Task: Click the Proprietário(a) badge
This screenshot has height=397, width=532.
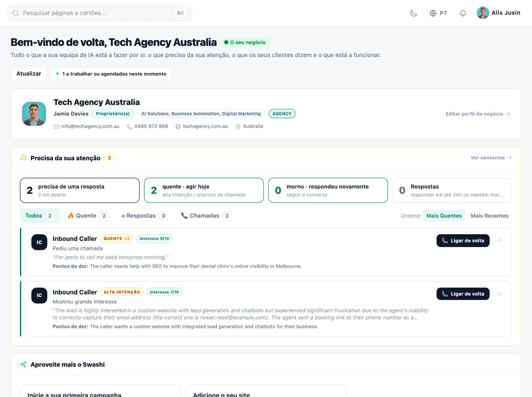Action: 113,114
